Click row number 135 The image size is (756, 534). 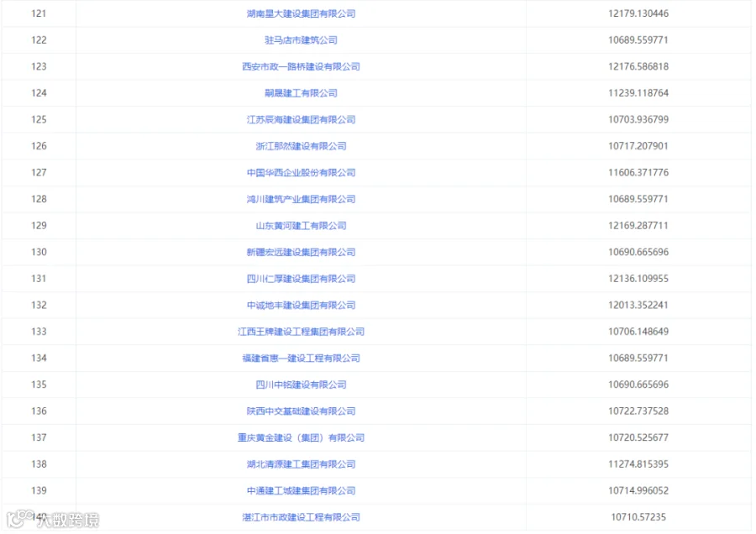point(39,385)
